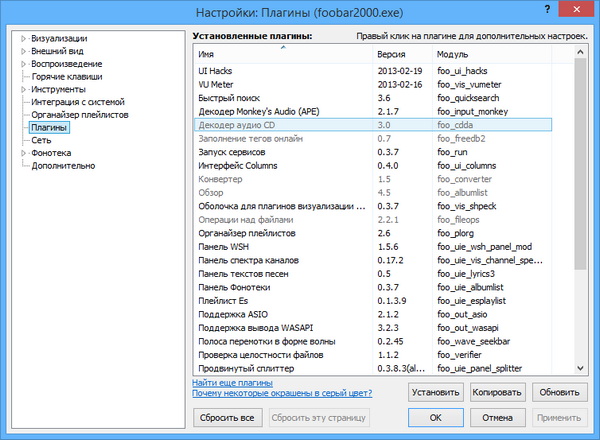This screenshot has height=440, width=600.
Task: Click the foo_uie_wsh_panel_mod module cell
Action: click(484, 247)
